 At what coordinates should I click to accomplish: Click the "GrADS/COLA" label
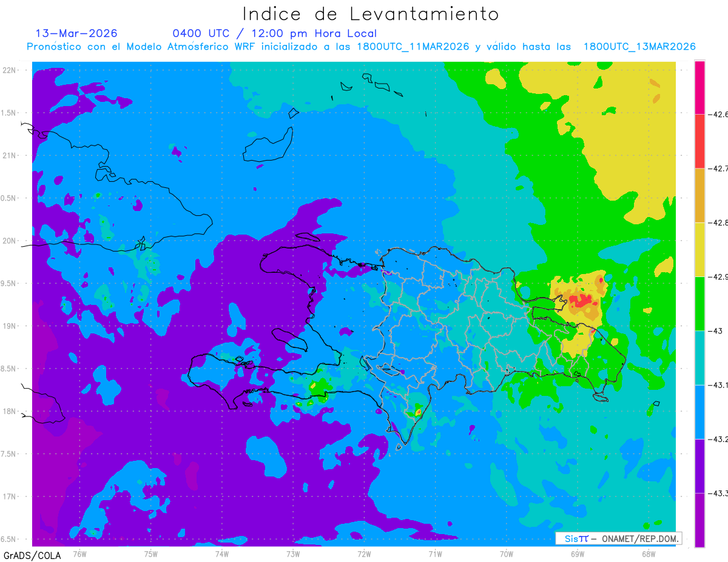click(x=32, y=555)
